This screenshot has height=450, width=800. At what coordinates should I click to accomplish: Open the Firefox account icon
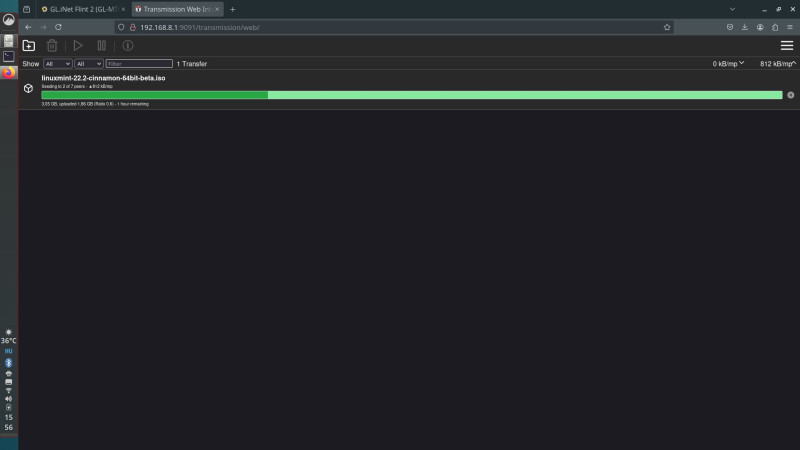760,28
